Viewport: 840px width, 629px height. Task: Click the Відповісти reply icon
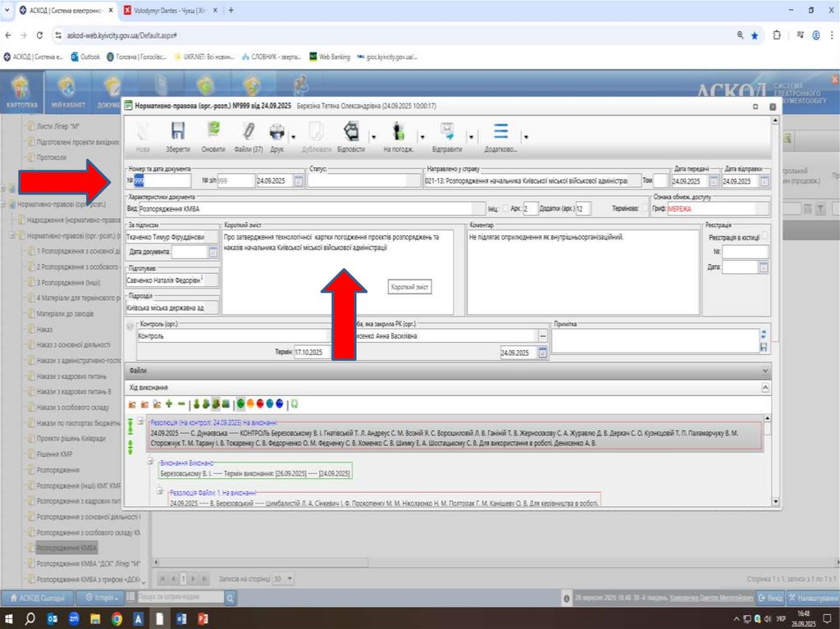[351, 133]
